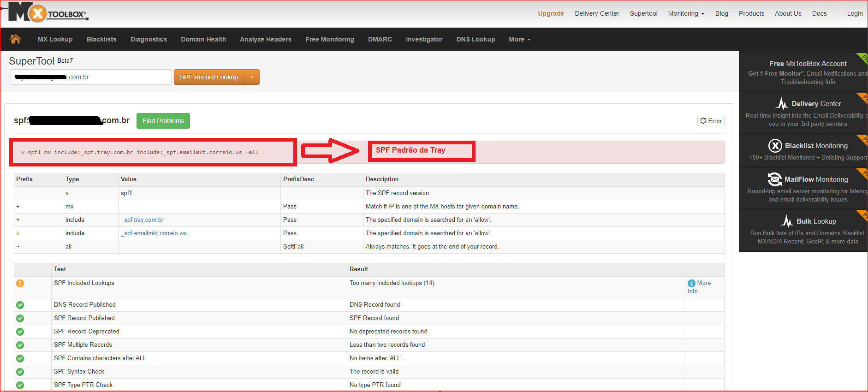The height and width of the screenshot is (392, 868).
Task: Open the Diagnostics tab
Action: [149, 39]
